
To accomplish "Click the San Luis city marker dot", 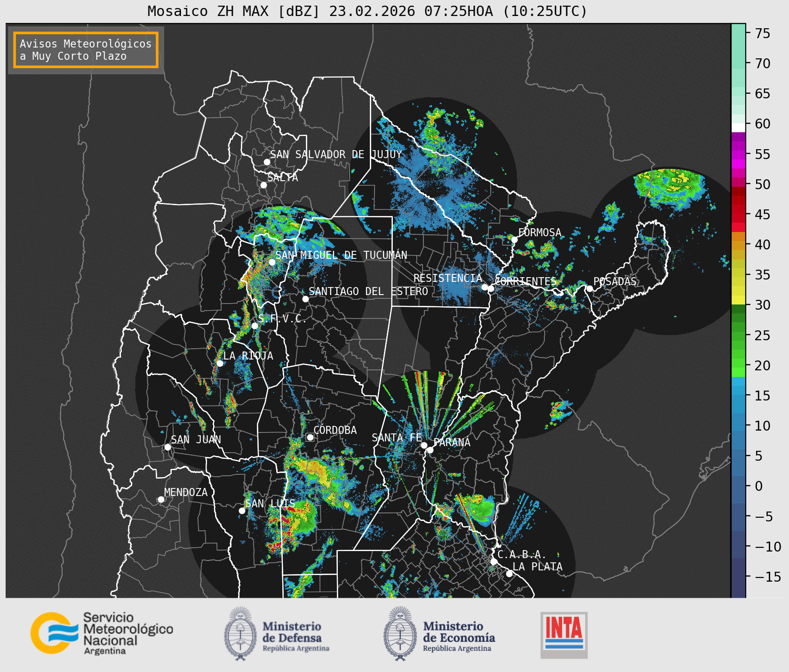I will pos(242,511).
